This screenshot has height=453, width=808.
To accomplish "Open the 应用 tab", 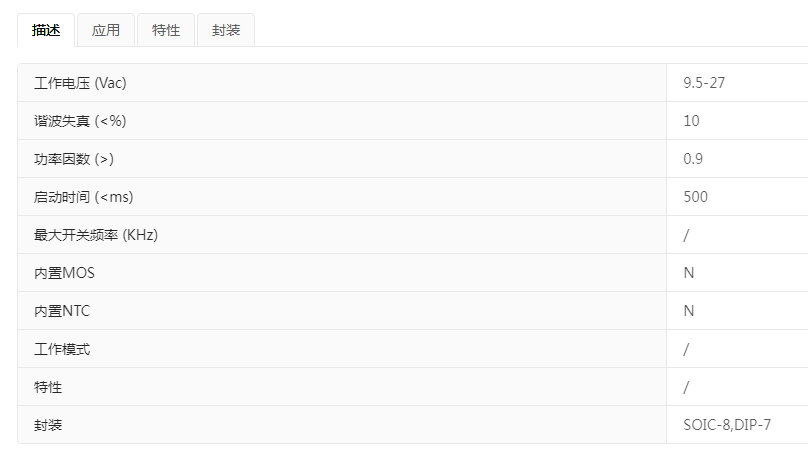I will click(106, 30).
